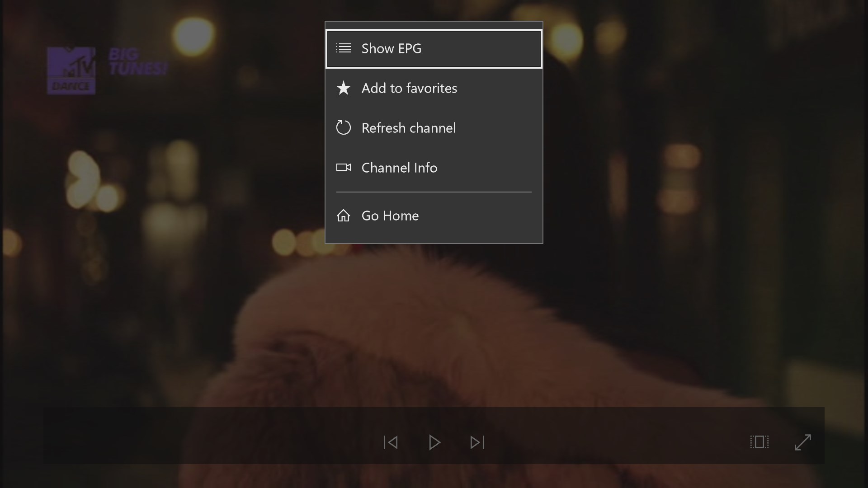This screenshot has height=488, width=868.
Task: Click the divider area above Go Home
Action: point(434,192)
